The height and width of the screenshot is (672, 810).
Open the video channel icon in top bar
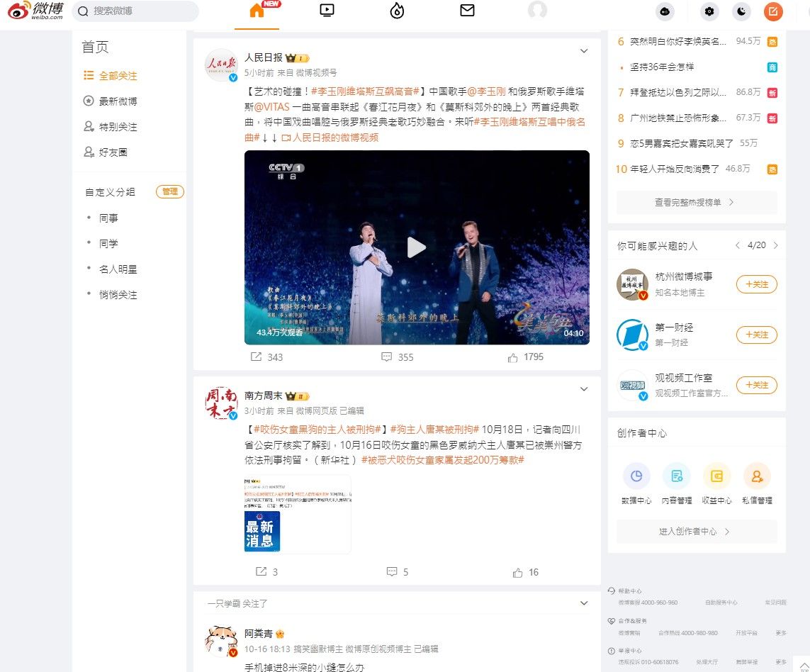pyautogui.click(x=327, y=11)
